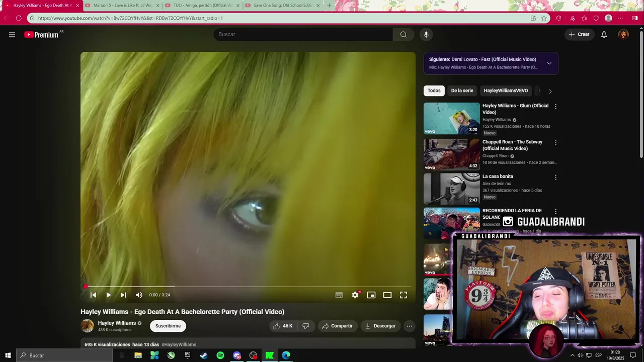Expand the Siguiente mix playlist panel
644x362 pixels.
[549, 63]
